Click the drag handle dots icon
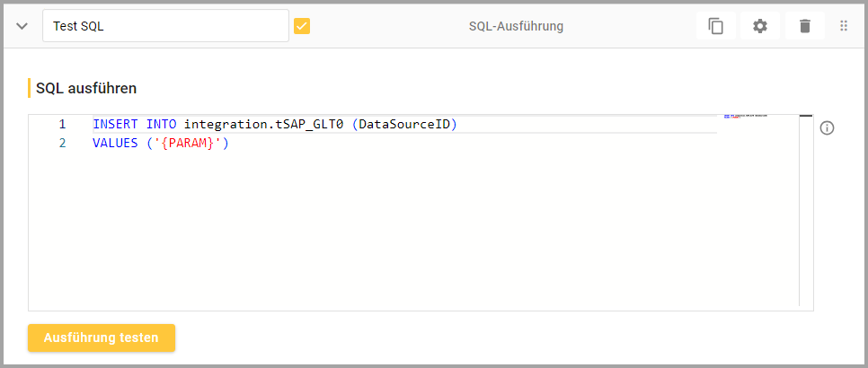 pyautogui.click(x=844, y=26)
